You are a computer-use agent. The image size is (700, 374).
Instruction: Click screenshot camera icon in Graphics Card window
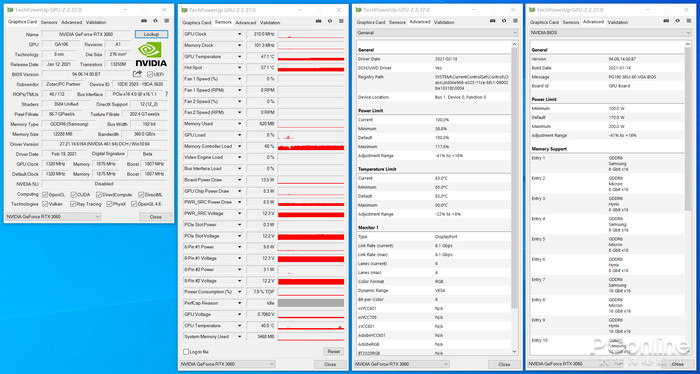(x=144, y=21)
